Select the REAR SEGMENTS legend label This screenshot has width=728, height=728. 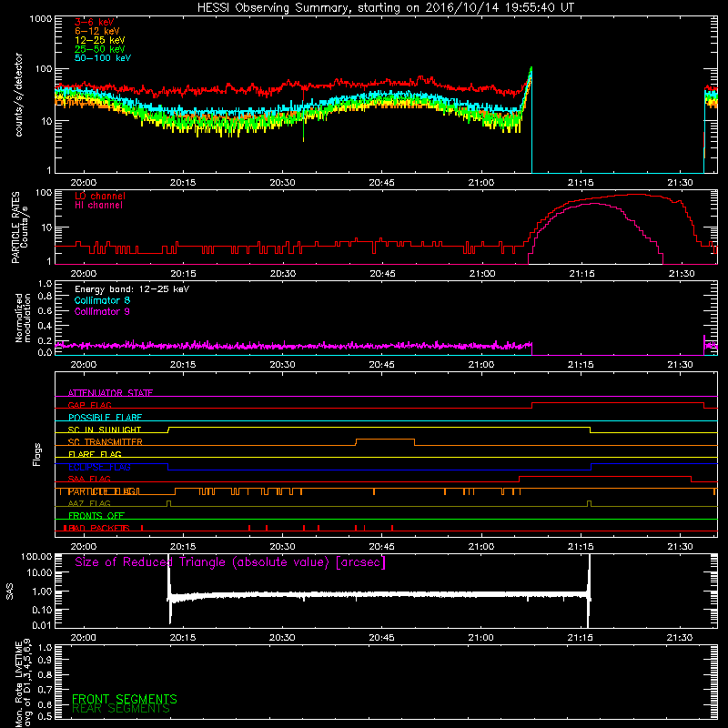click(121, 709)
